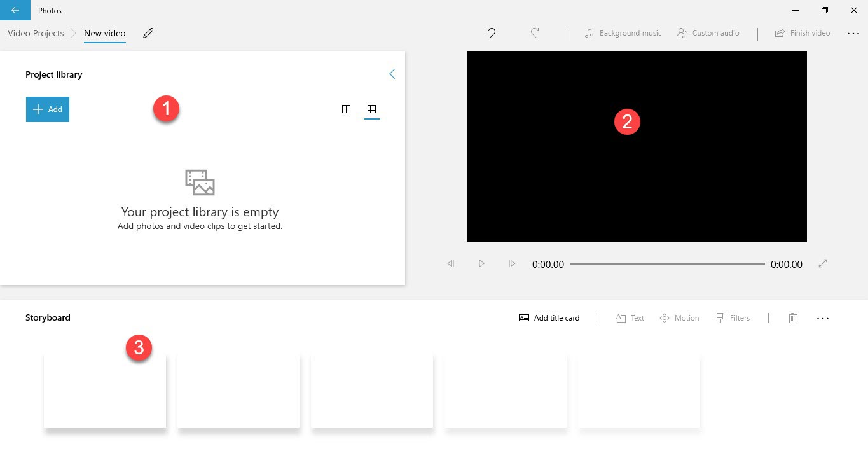Image resolution: width=868 pixels, height=458 pixels.
Task: Minimize the Photos window
Action: tap(796, 10)
